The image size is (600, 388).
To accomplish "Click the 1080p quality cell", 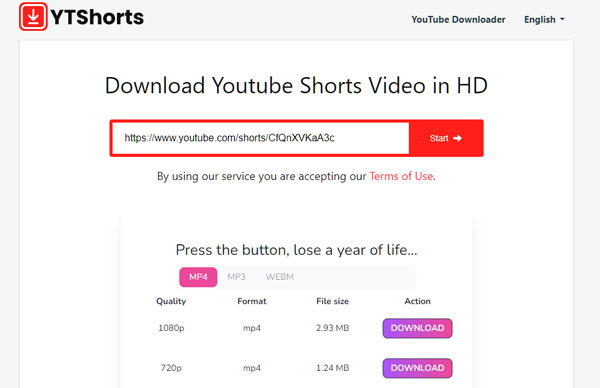I will (x=171, y=328).
